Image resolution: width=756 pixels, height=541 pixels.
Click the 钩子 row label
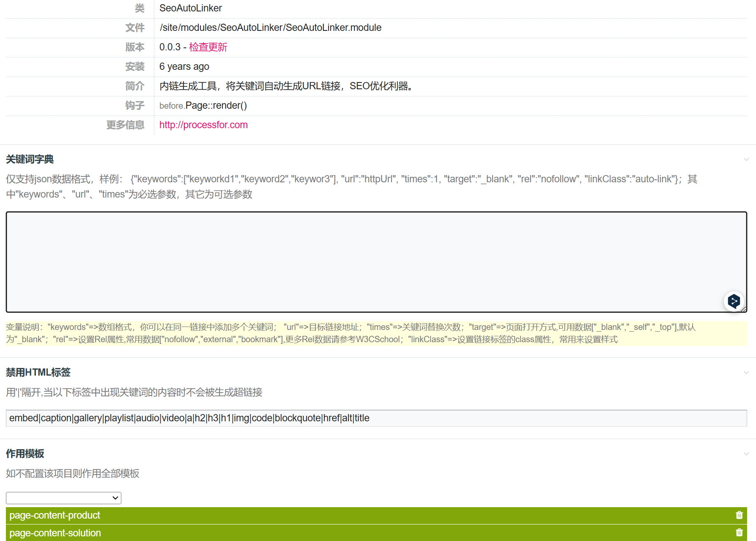coord(135,105)
